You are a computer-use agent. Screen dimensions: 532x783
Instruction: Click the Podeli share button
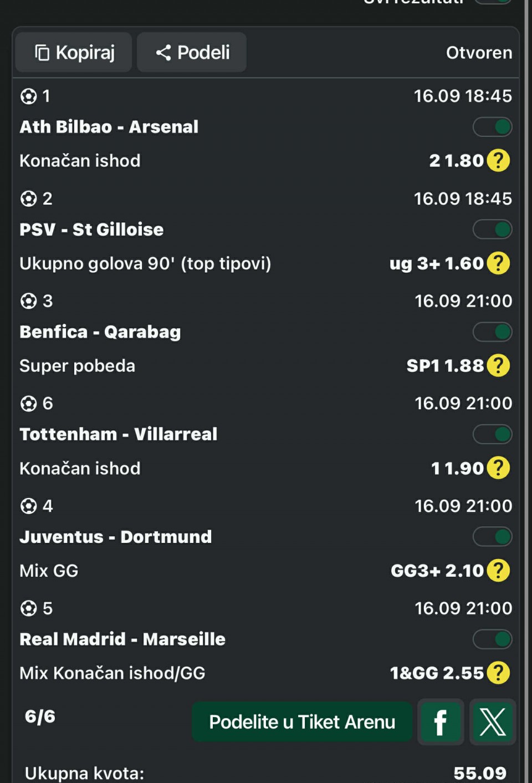click(192, 52)
